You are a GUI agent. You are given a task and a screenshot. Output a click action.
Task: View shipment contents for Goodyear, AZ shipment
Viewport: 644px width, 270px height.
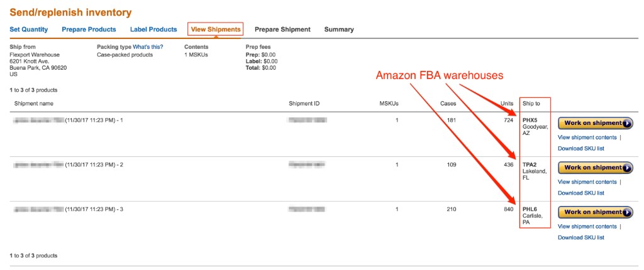[x=587, y=138]
